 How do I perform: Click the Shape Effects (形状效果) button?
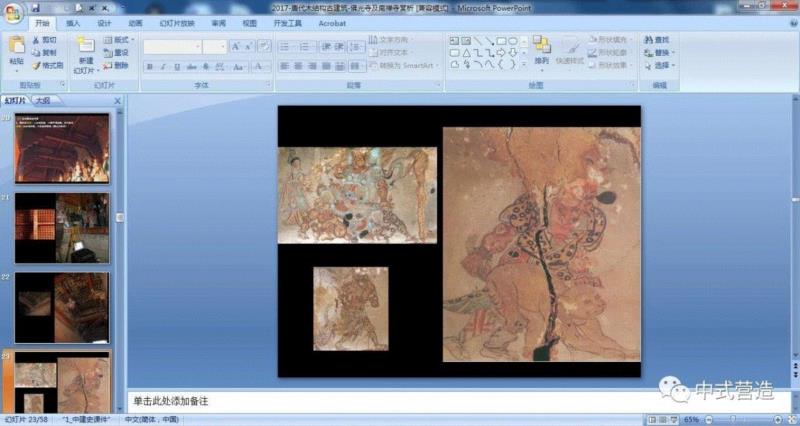610,65
